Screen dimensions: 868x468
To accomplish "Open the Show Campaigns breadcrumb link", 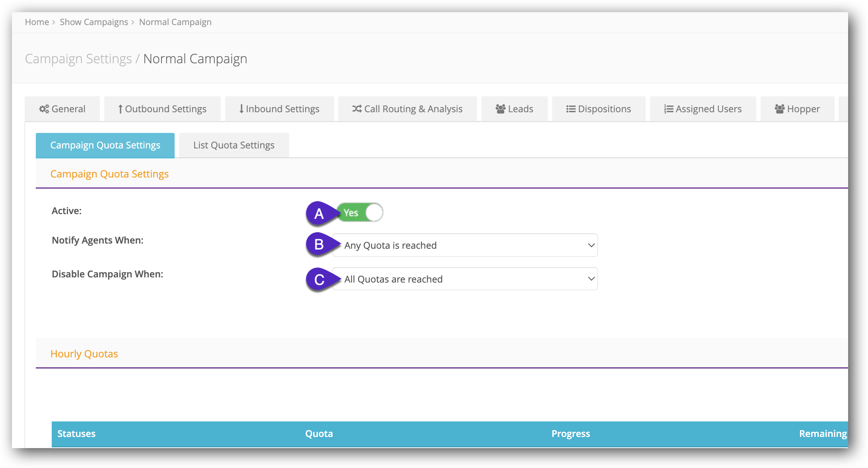I will (94, 22).
